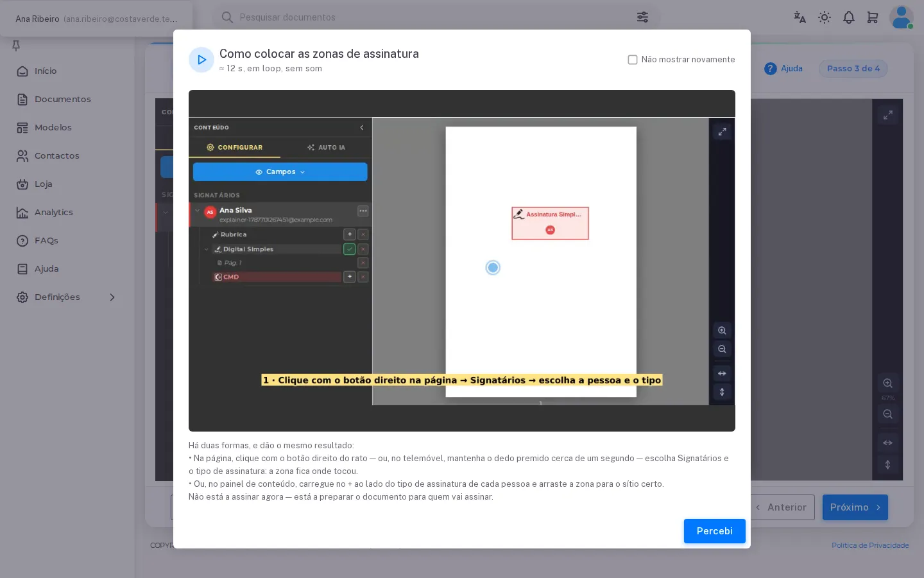Expand the Definições submenu chevron
Screen dimensions: 924x578
112,297
